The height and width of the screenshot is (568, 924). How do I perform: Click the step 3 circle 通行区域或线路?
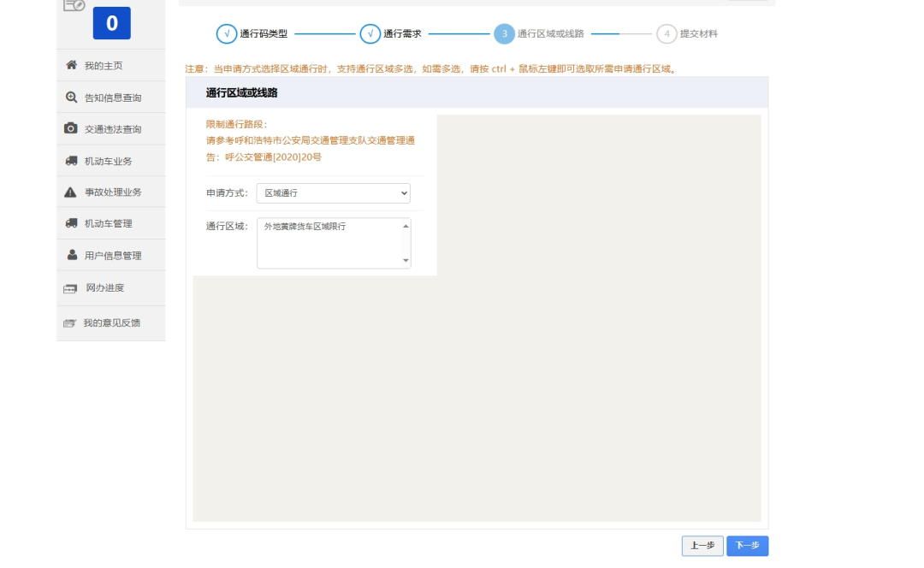coord(504,34)
